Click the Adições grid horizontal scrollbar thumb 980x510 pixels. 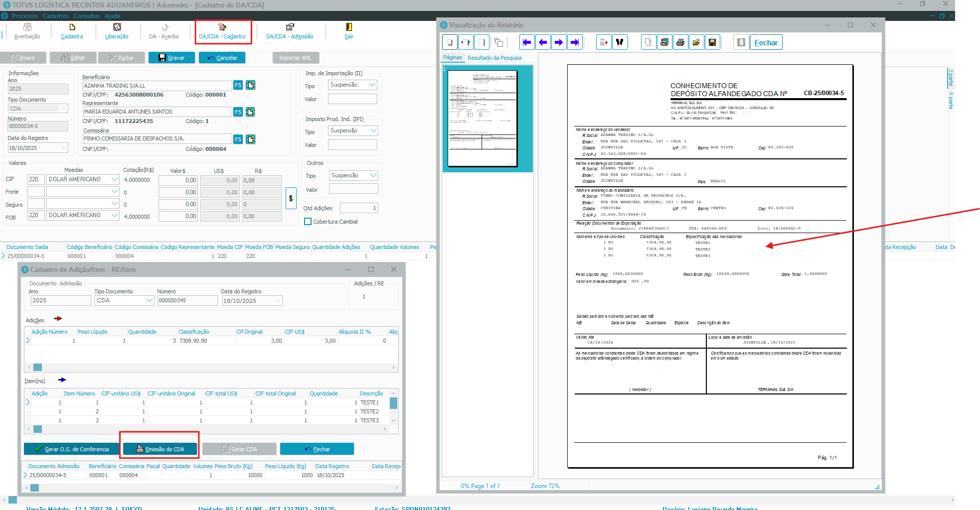pos(37,367)
